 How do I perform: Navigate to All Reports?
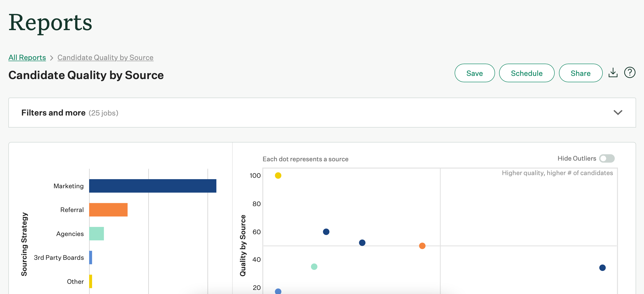click(27, 58)
